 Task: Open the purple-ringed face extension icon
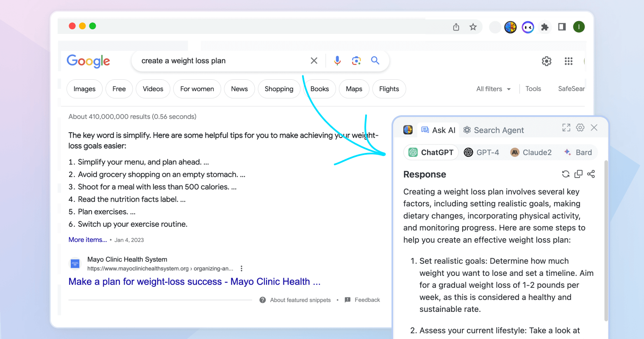pyautogui.click(x=527, y=27)
